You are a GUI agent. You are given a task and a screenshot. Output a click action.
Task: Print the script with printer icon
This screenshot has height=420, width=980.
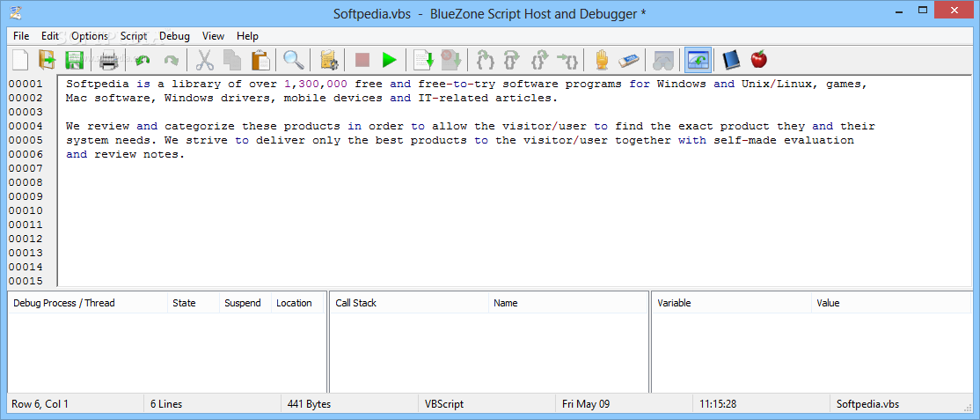click(x=108, y=60)
